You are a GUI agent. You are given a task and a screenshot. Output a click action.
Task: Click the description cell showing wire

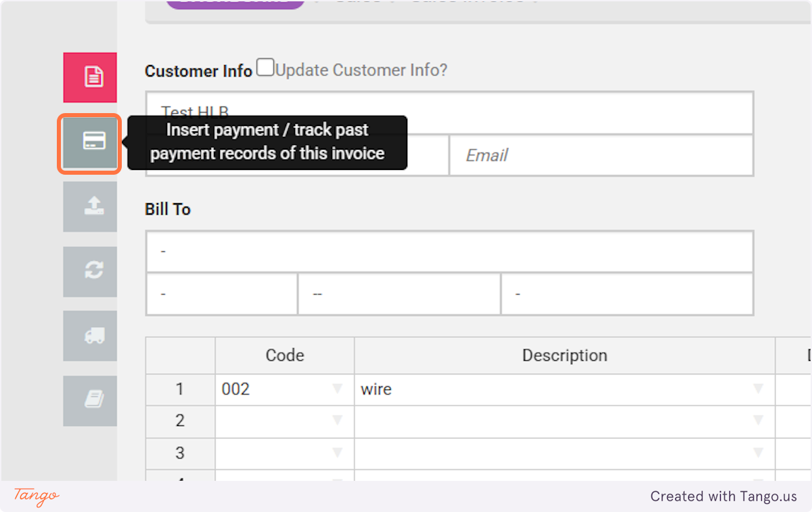[x=564, y=389]
